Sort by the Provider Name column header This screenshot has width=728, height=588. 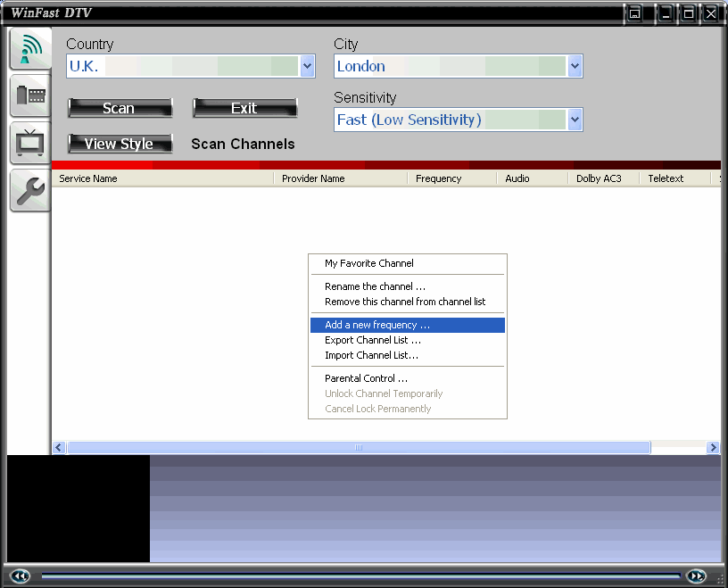pos(340,178)
